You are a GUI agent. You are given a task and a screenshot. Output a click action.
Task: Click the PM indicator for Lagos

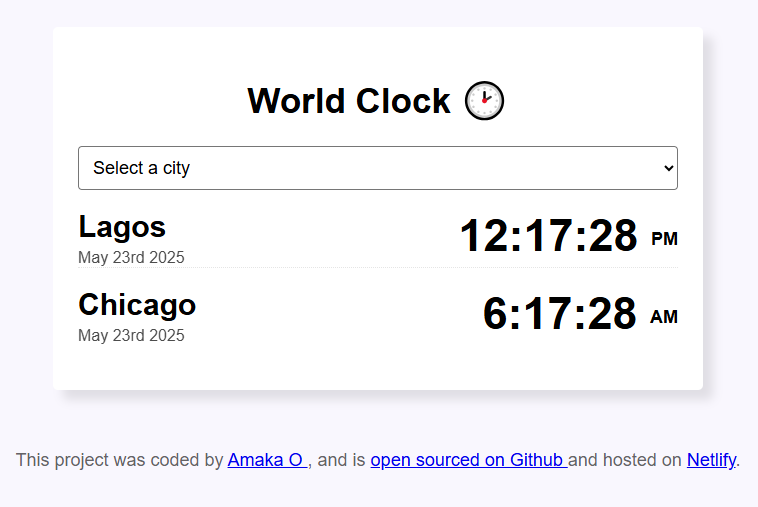pyautogui.click(x=664, y=239)
